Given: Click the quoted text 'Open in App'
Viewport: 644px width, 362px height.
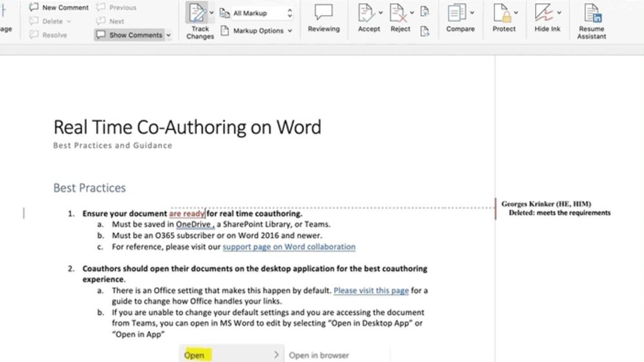Looking at the screenshot, I should [138, 334].
